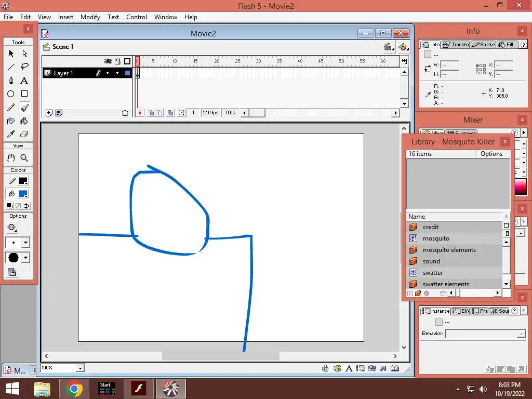
Task: Select the Line tool
Action: tap(11, 67)
